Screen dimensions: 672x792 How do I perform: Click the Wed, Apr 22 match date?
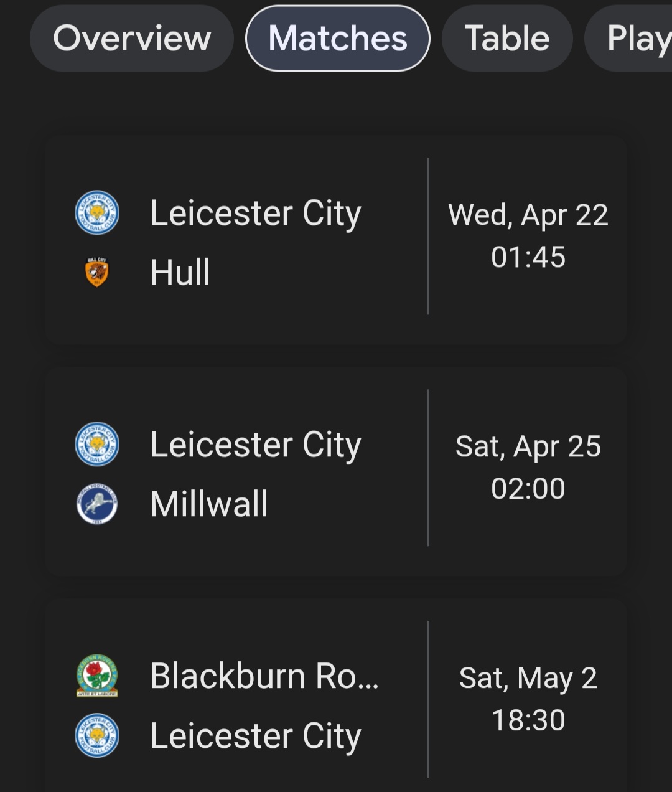click(x=528, y=215)
